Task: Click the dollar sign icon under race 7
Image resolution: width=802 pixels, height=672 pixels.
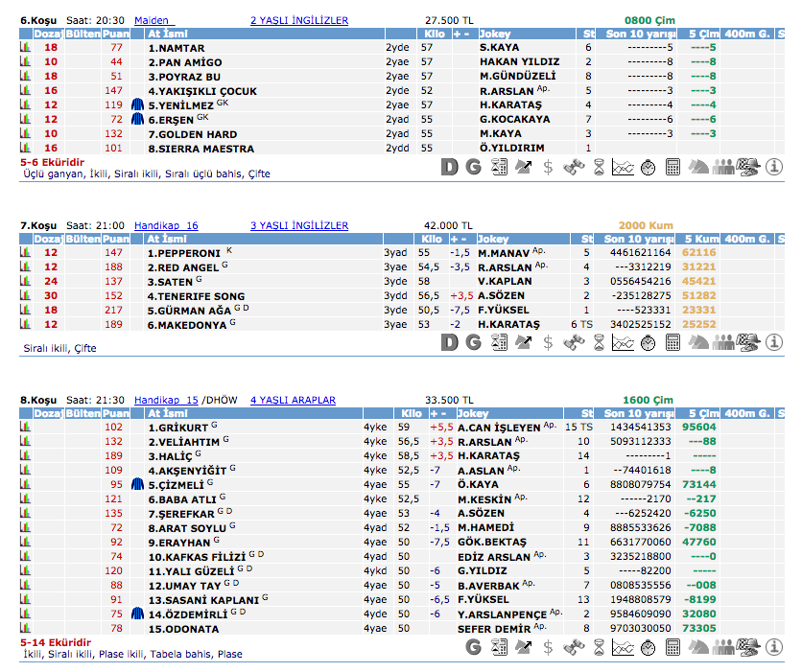Action: click(548, 342)
